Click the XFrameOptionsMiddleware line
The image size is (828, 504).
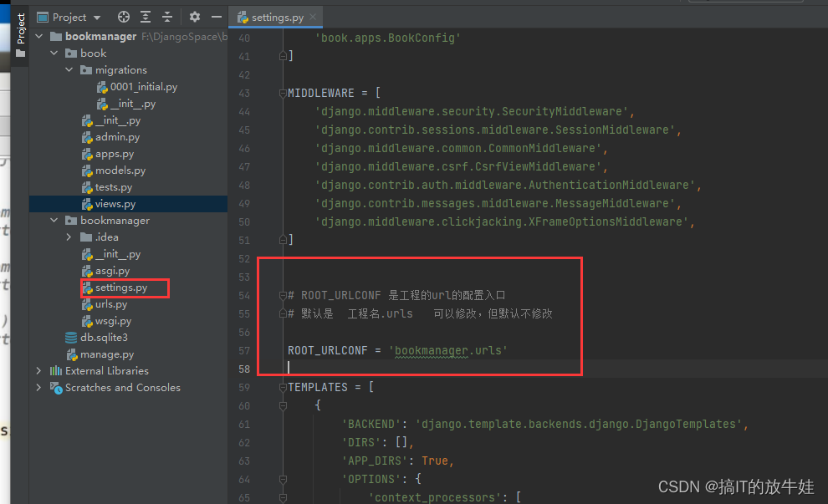[x=504, y=221]
